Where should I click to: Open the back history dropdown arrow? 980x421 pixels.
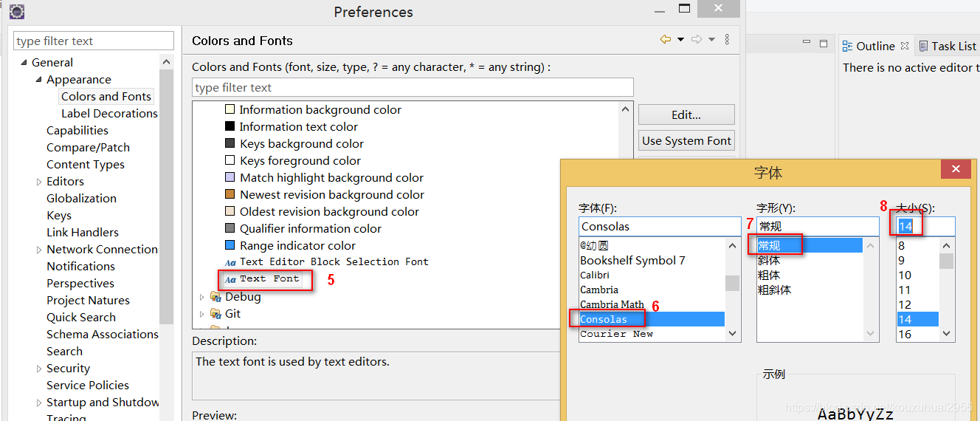pyautogui.click(x=680, y=40)
